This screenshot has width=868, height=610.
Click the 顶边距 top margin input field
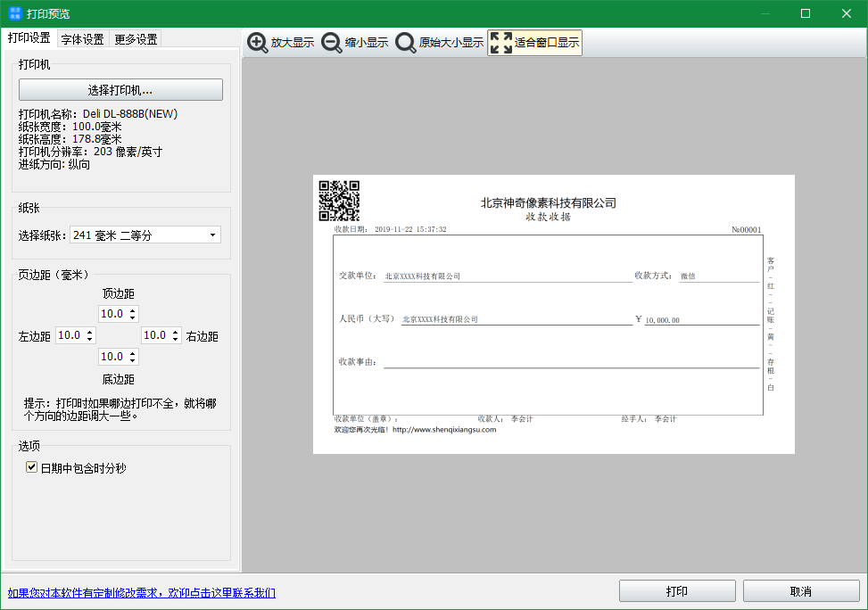tap(113, 314)
